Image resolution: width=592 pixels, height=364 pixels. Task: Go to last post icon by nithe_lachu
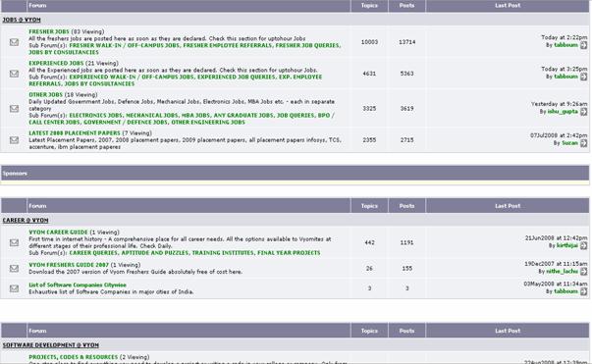coord(584,272)
